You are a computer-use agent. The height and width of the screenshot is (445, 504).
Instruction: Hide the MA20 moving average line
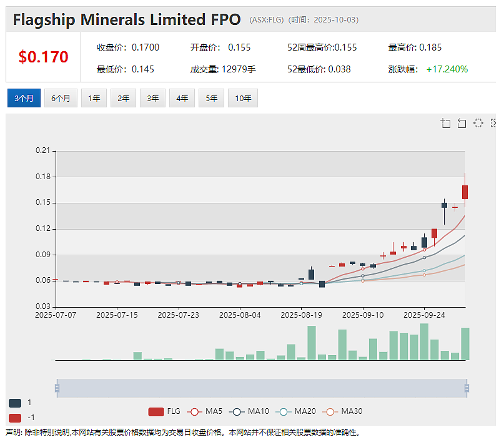pos(295,411)
